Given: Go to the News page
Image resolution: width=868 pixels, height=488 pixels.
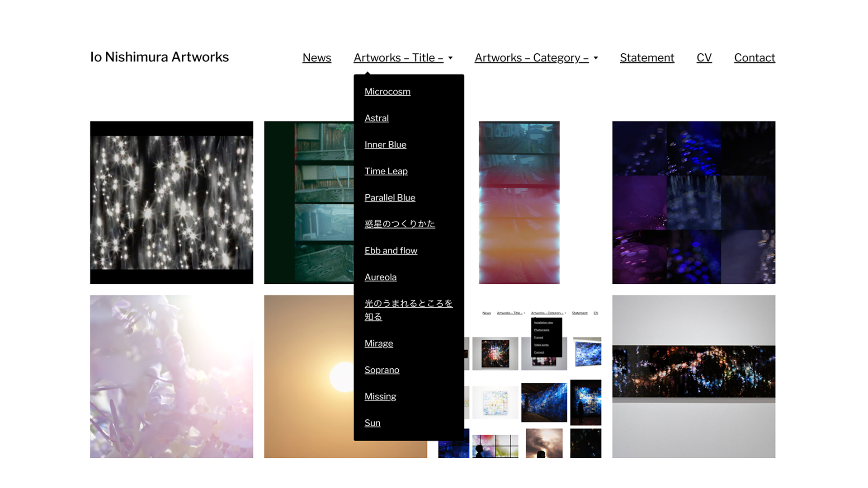Looking at the screenshot, I should pos(316,58).
